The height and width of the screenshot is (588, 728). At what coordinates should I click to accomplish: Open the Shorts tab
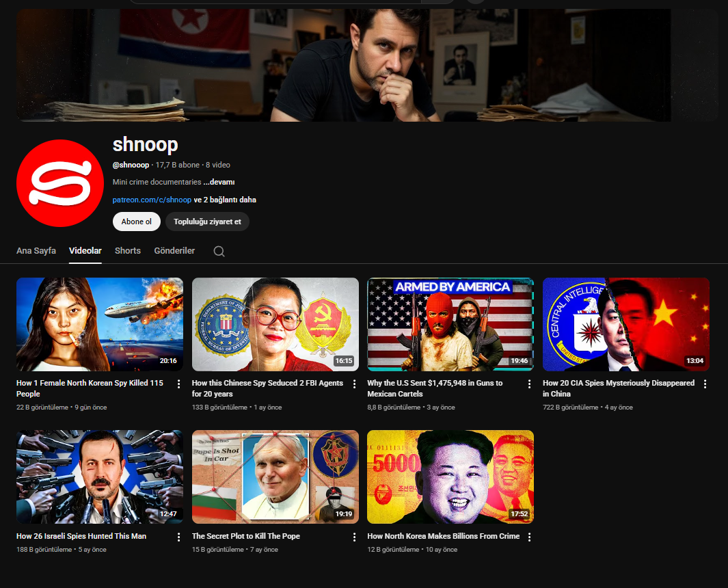point(128,250)
